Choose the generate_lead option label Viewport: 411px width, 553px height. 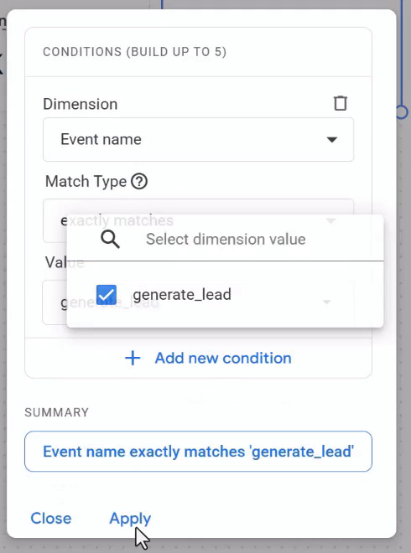pyautogui.click(x=182, y=294)
